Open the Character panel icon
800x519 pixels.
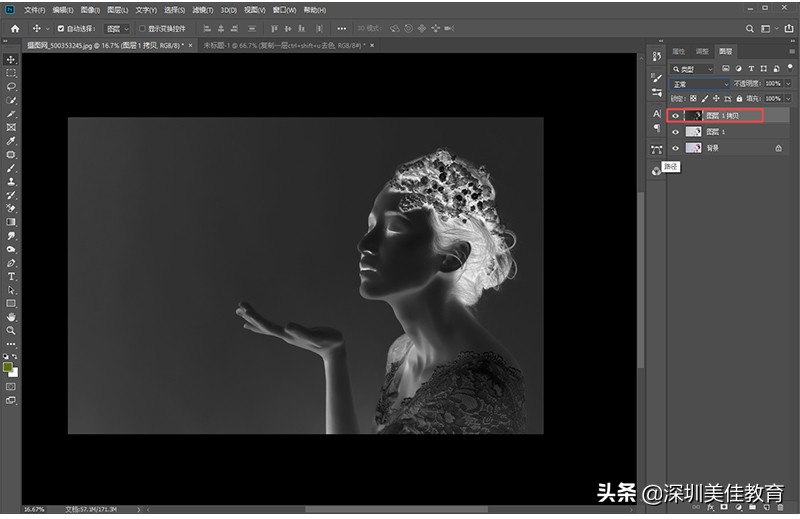coord(657,113)
